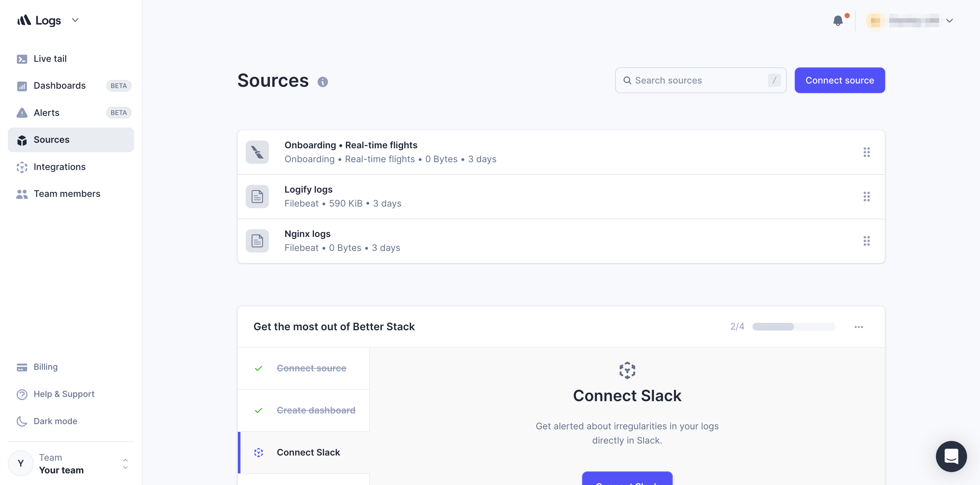This screenshot has width=980, height=485.
Task: Click the Help & Support question icon
Action: pos(22,395)
